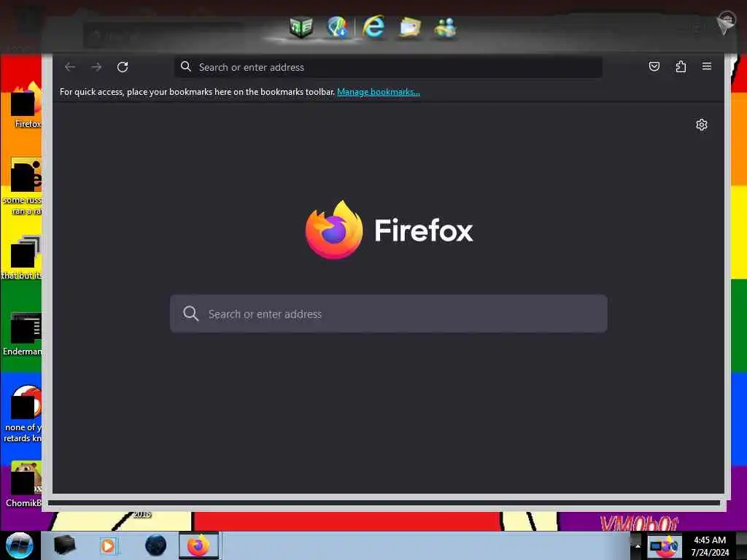This screenshot has height=560, width=747.
Task: Open the Messenger people dock icon
Action: (x=446, y=27)
